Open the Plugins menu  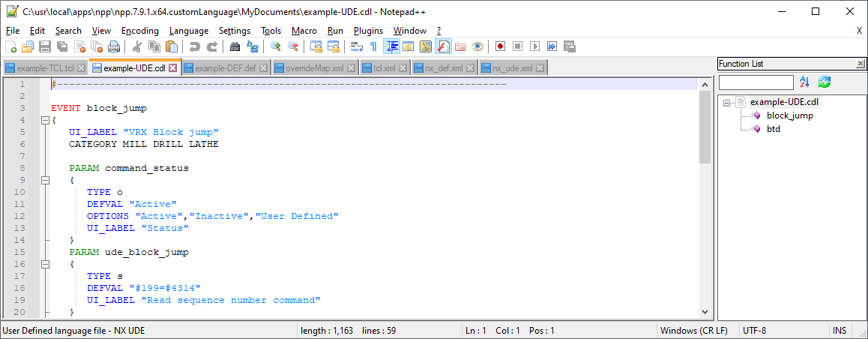click(368, 31)
